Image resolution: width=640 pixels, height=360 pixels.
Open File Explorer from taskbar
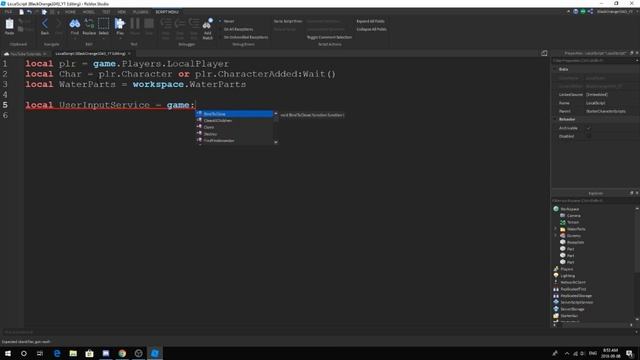point(73,353)
